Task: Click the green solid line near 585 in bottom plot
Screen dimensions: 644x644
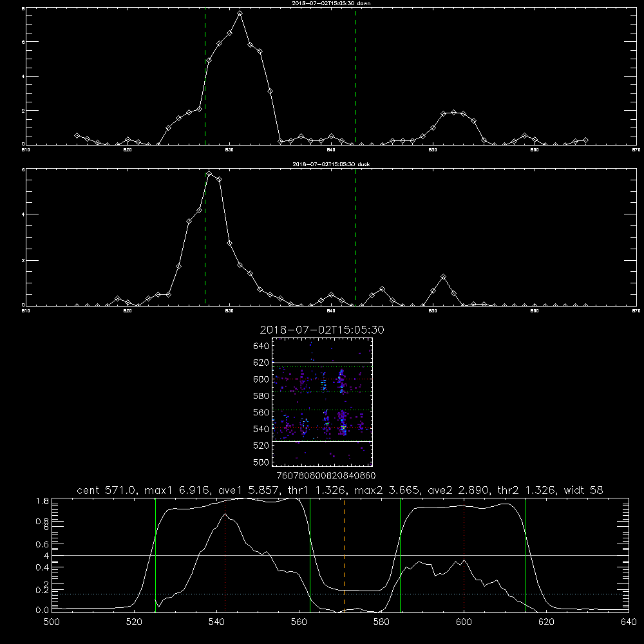Action: 400,555
